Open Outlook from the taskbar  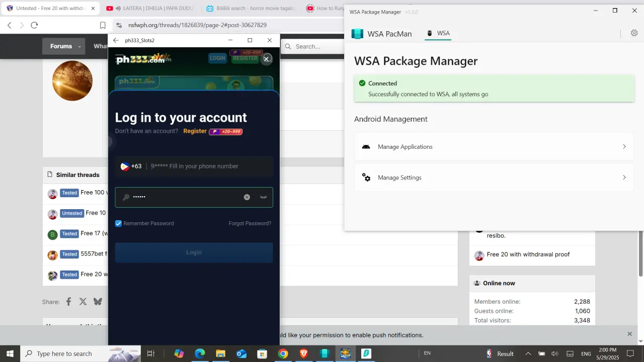242,353
